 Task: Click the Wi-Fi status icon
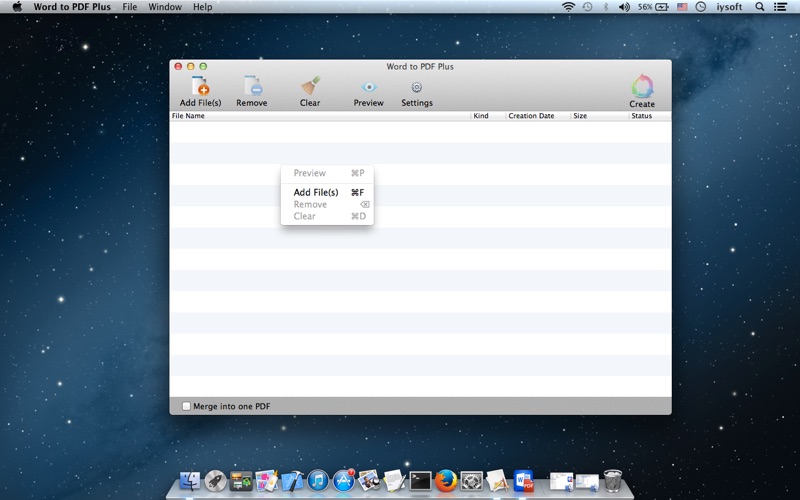pyautogui.click(x=568, y=7)
